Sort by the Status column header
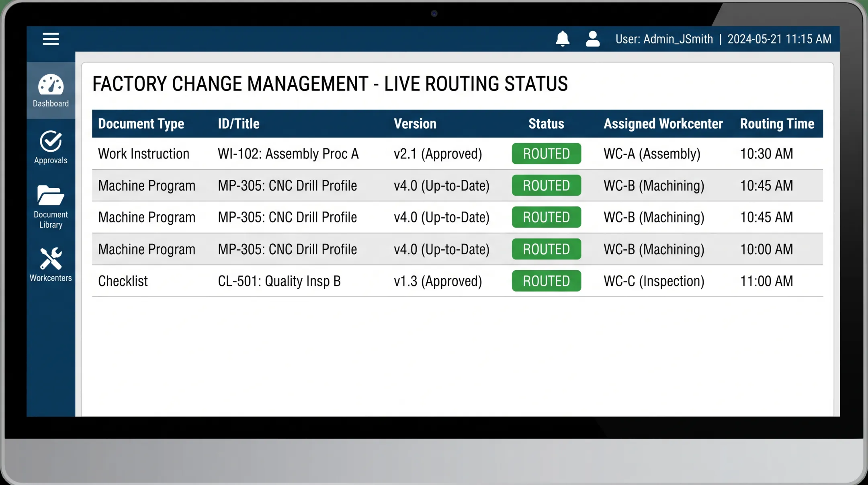 tap(546, 123)
